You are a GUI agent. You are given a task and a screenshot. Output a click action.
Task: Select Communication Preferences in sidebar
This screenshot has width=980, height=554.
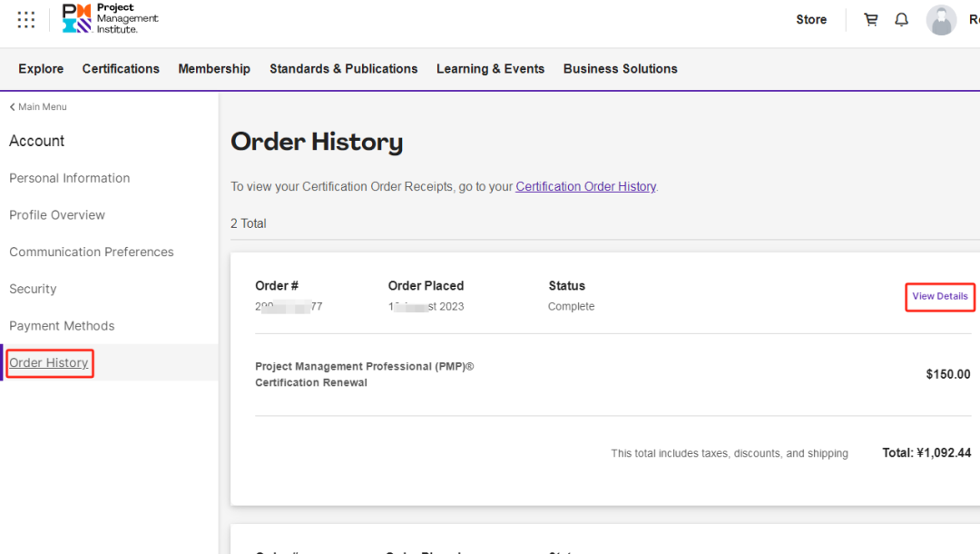(91, 252)
